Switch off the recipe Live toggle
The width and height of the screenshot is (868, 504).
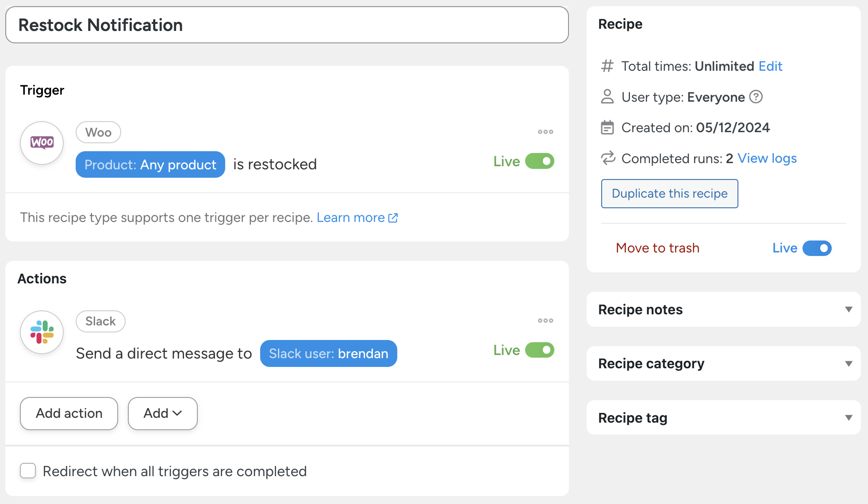click(x=817, y=248)
